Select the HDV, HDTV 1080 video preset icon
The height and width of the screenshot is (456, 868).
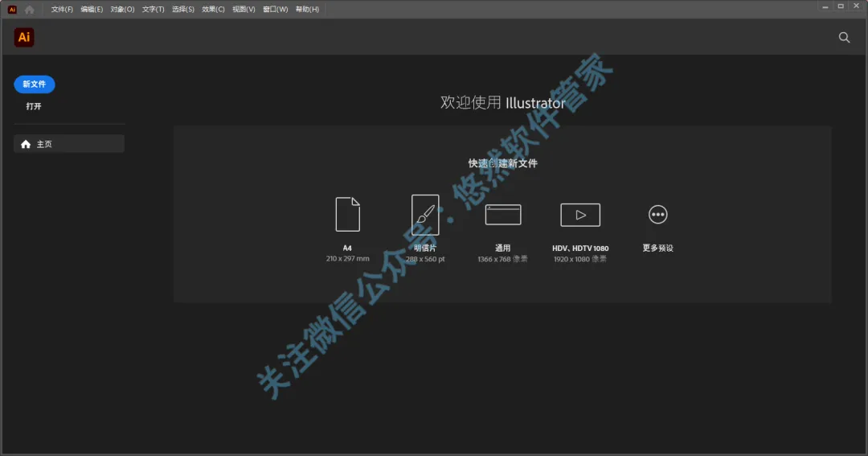point(580,215)
